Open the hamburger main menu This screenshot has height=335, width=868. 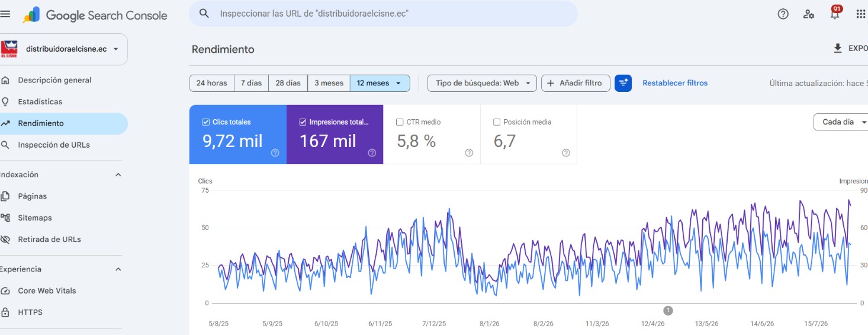5,14
